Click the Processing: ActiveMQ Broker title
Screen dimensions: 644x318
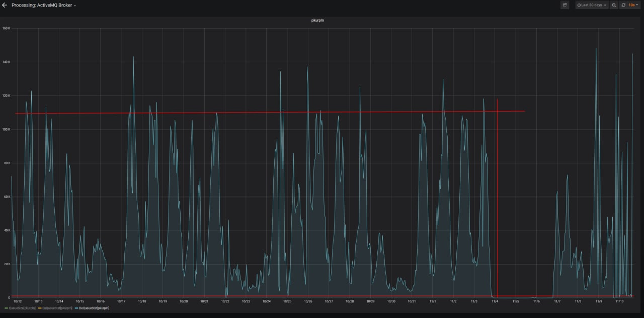click(x=43, y=5)
